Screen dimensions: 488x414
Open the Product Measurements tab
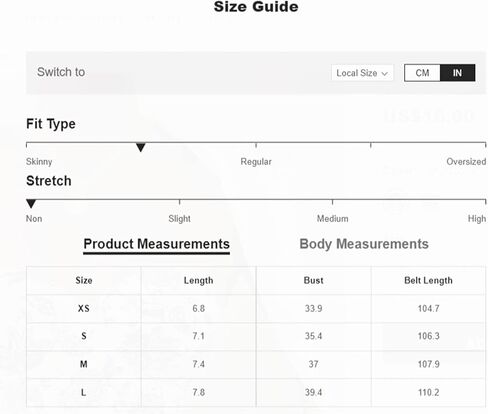point(156,244)
